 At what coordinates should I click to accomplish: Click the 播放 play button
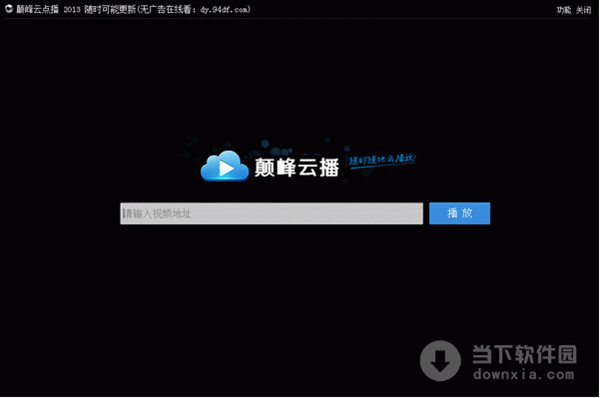coord(459,213)
